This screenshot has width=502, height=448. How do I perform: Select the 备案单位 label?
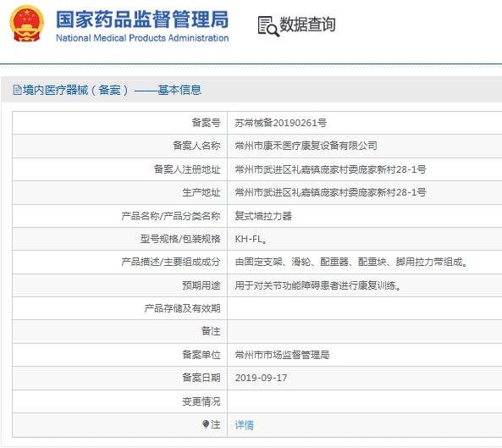pyautogui.click(x=201, y=355)
